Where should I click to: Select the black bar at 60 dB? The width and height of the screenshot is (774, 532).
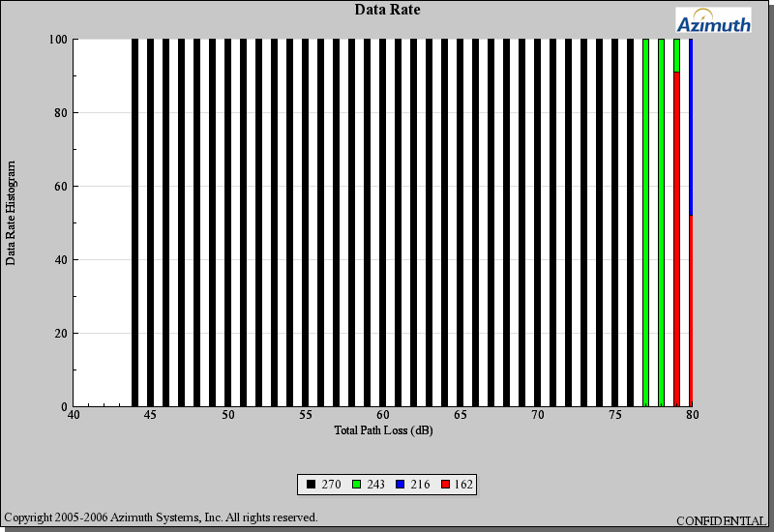click(382, 222)
